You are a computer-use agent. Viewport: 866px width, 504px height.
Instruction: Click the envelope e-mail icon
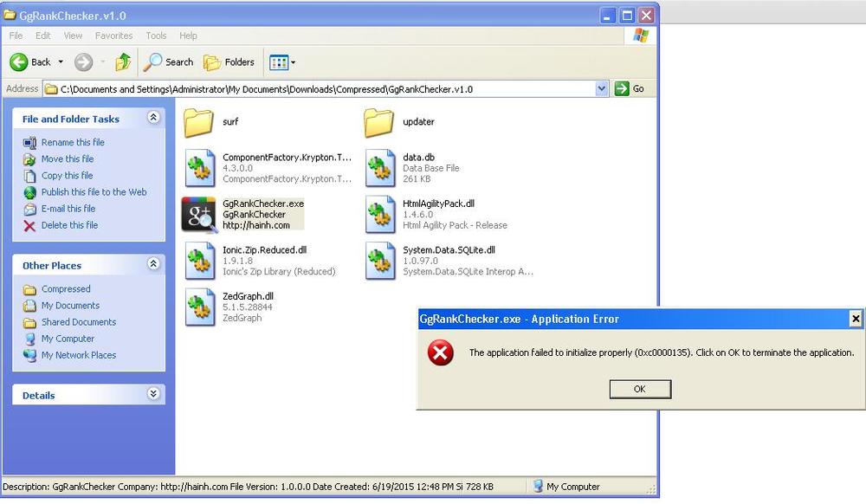29,209
